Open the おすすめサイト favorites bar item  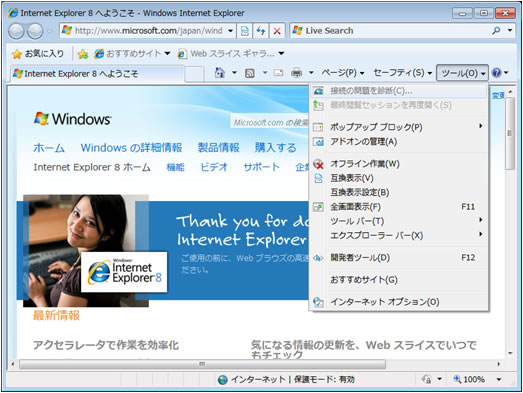[132, 53]
